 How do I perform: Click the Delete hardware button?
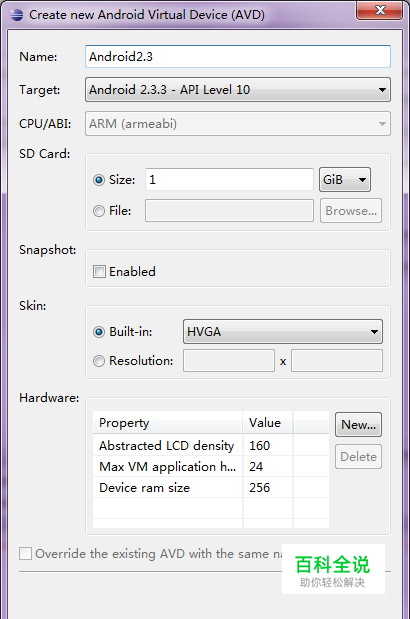pyautogui.click(x=358, y=457)
